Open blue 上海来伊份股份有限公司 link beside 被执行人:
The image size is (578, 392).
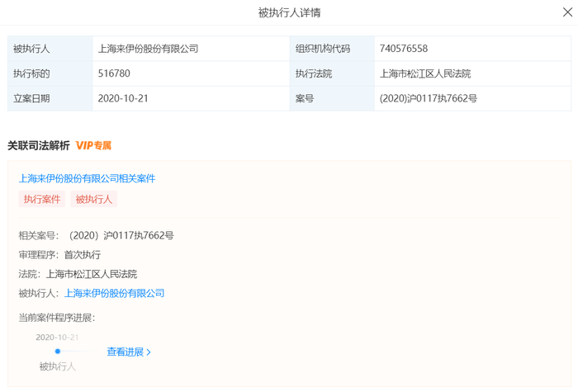(114, 293)
